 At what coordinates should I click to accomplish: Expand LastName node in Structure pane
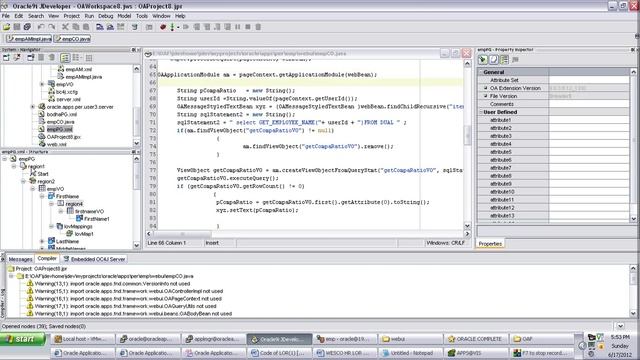coord(42,241)
